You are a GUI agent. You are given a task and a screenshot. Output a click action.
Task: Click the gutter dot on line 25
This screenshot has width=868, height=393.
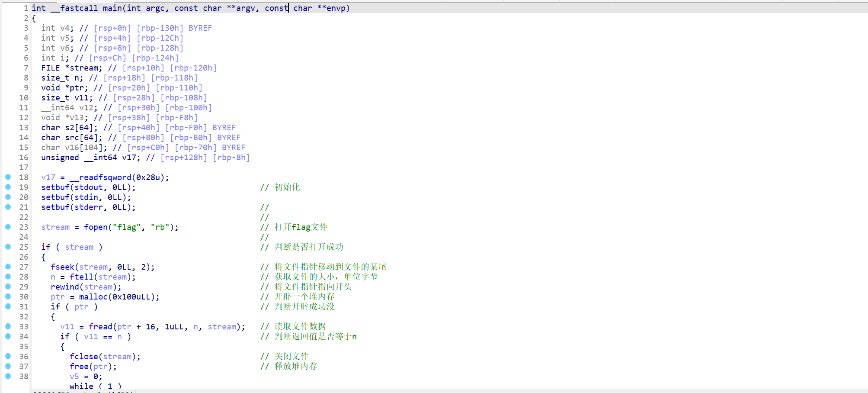pyautogui.click(x=8, y=247)
